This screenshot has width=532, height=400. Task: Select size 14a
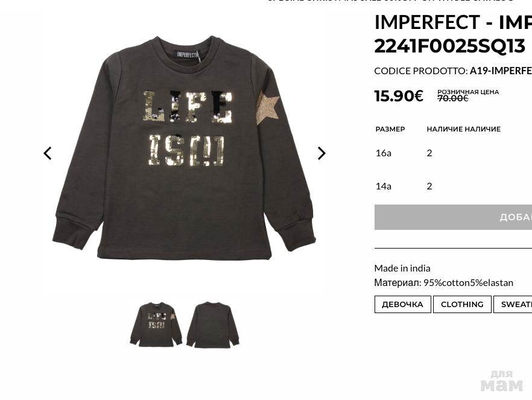pos(384,186)
